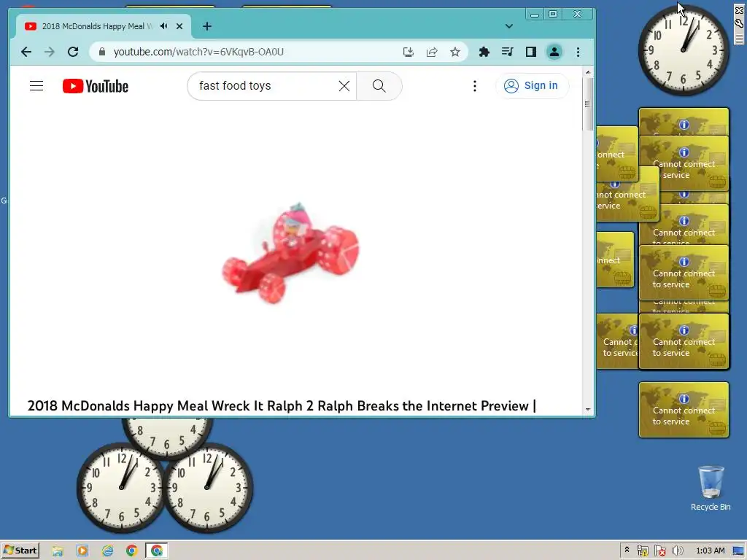Screen dimensions: 747x560
Task: Share this page using the share icon
Action: 432,52
